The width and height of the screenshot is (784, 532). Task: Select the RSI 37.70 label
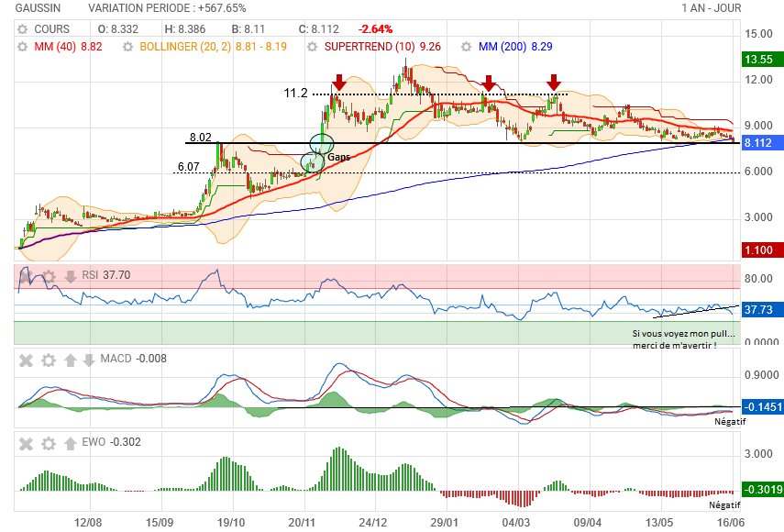[x=106, y=275]
